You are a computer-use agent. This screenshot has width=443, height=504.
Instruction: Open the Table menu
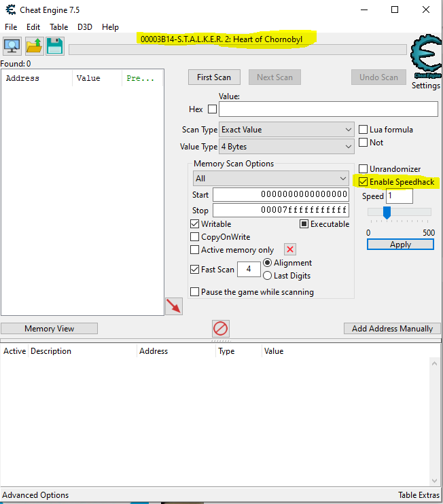point(59,27)
